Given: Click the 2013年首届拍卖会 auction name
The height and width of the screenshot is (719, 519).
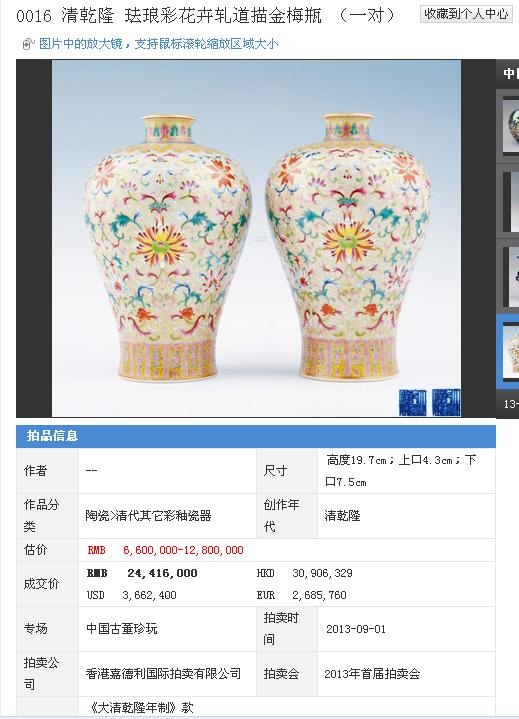Looking at the screenshot, I should tap(372, 674).
